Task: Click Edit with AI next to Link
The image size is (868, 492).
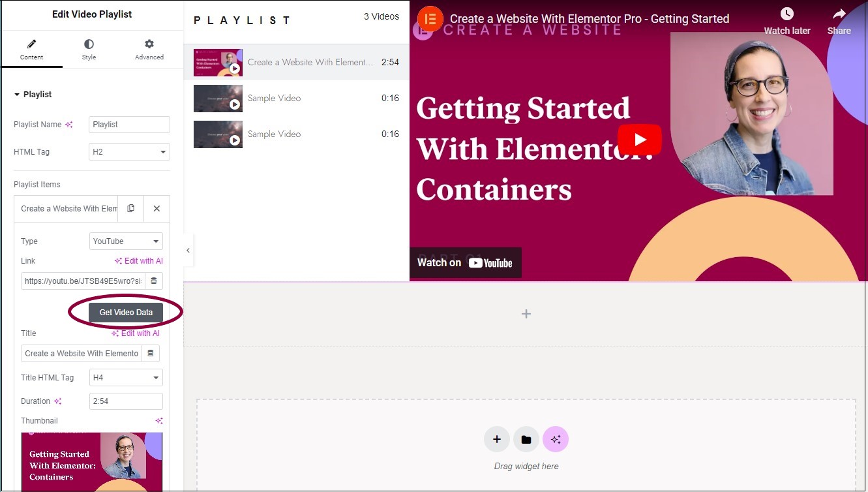Action: click(139, 261)
